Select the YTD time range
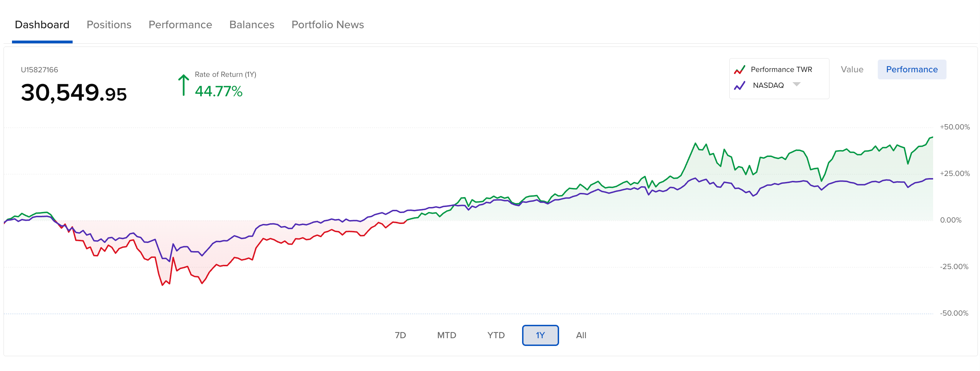This screenshot has height=371, width=980. click(x=496, y=335)
